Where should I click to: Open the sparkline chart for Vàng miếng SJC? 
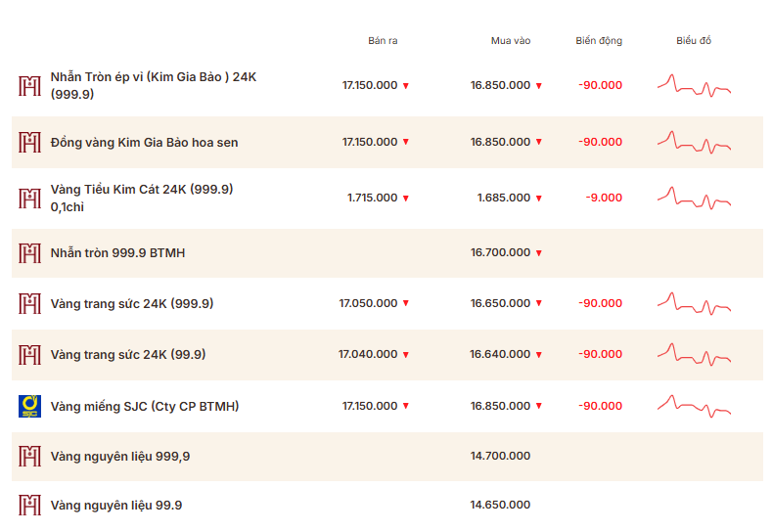pos(694,406)
